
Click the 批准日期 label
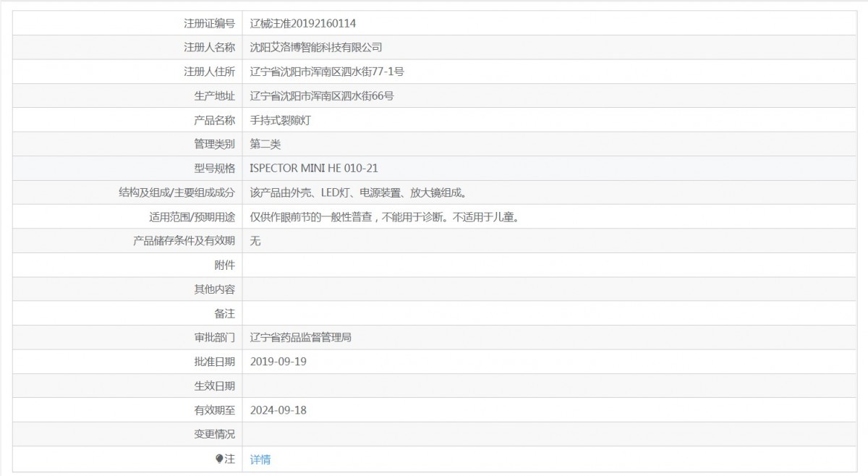(215, 361)
